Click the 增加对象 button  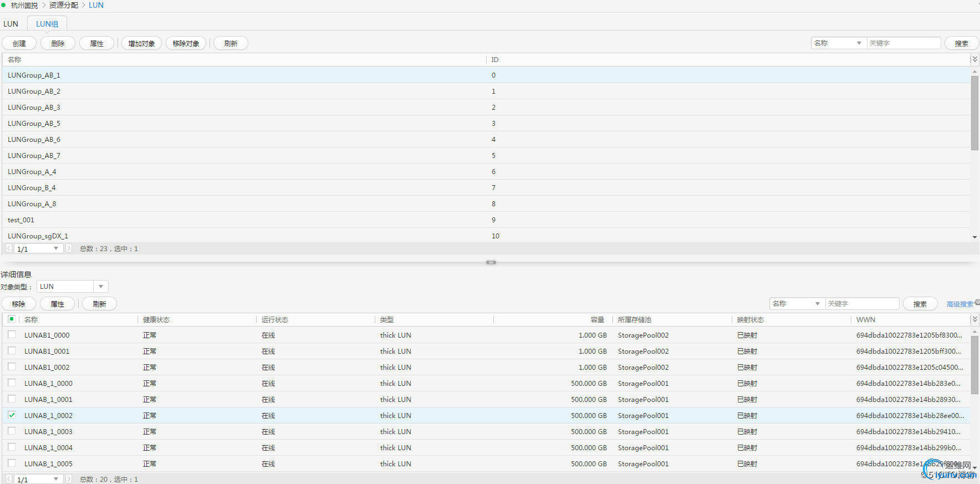click(141, 43)
